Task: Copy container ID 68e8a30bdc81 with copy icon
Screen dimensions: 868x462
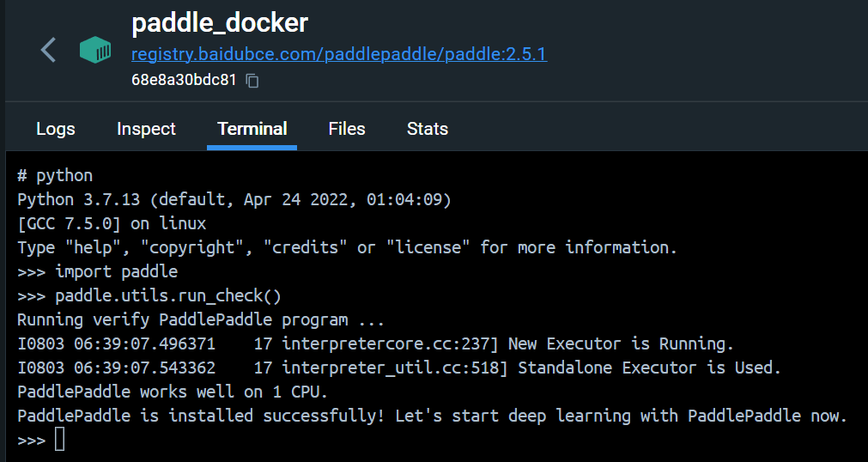Action: (x=252, y=81)
